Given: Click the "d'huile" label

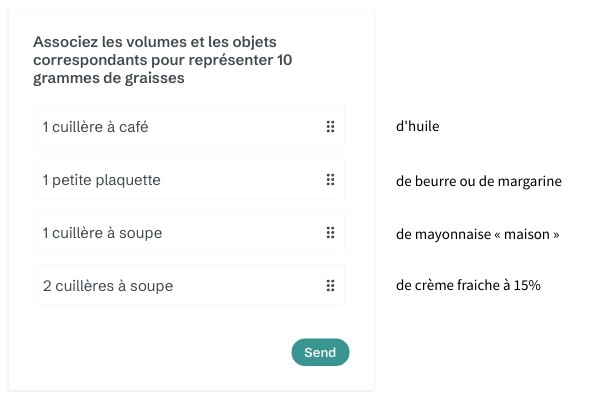Looking at the screenshot, I should (x=418, y=127).
